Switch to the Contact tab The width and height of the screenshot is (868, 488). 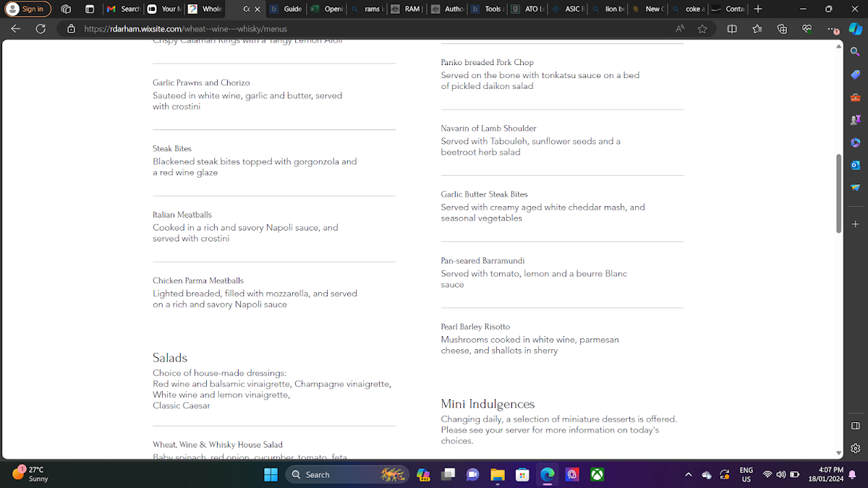[728, 9]
